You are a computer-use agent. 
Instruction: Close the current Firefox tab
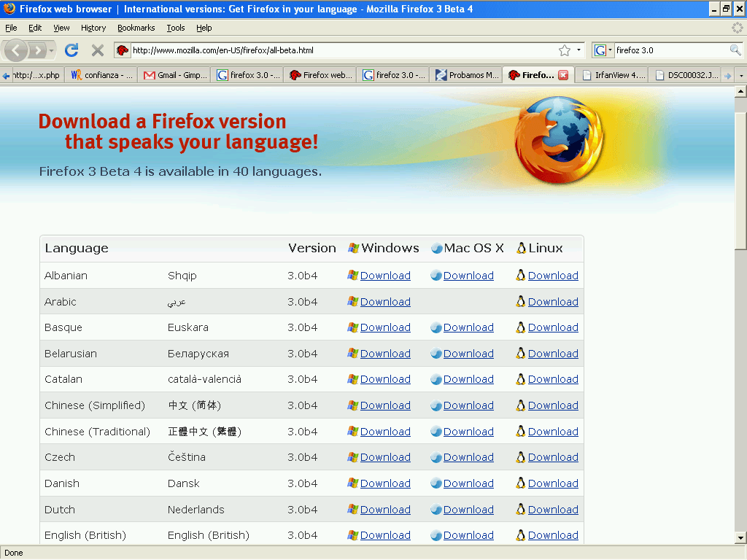(x=563, y=74)
